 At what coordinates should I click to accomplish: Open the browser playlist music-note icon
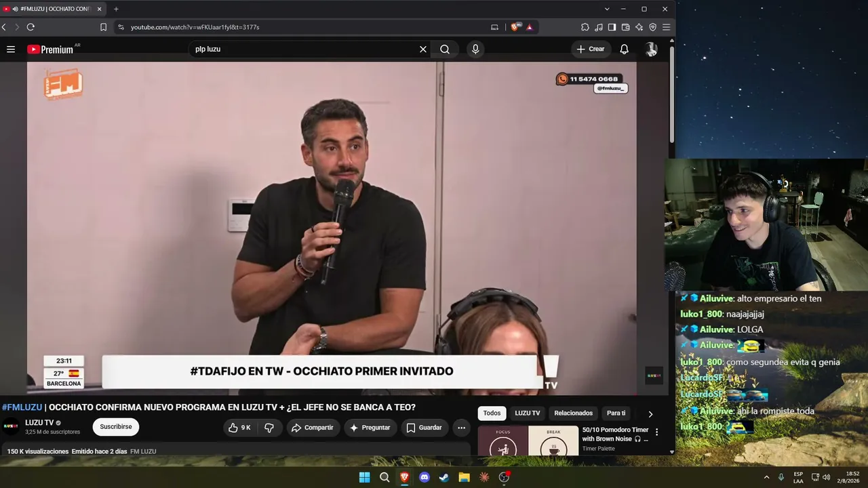tap(599, 27)
